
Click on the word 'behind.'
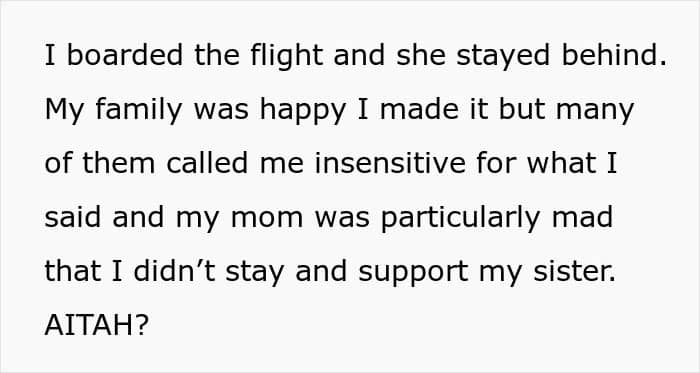click(614, 55)
